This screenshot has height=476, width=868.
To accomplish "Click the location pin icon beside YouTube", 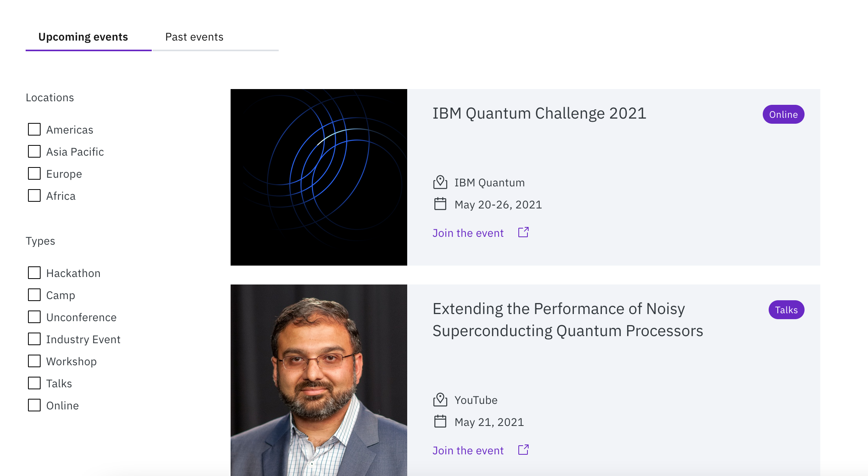I will coord(440,400).
